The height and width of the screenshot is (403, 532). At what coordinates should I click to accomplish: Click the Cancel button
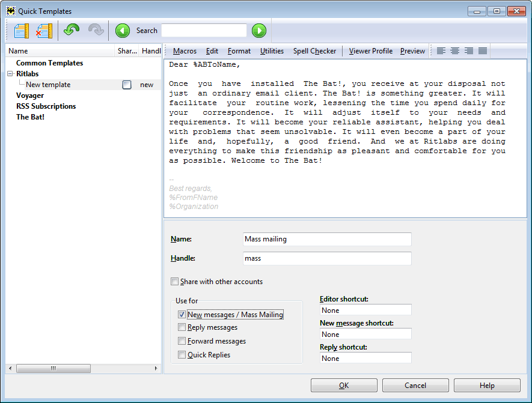click(415, 386)
